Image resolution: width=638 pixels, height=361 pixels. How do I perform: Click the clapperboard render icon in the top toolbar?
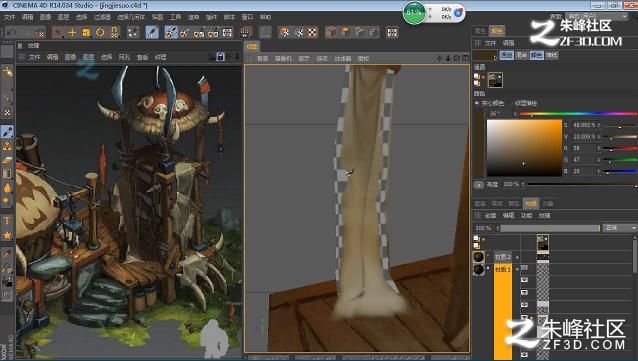coord(245,33)
